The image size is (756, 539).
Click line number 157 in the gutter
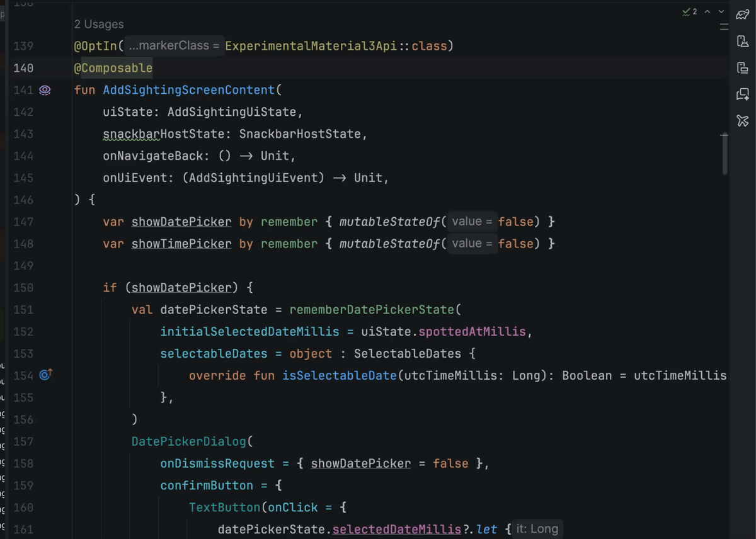click(23, 441)
